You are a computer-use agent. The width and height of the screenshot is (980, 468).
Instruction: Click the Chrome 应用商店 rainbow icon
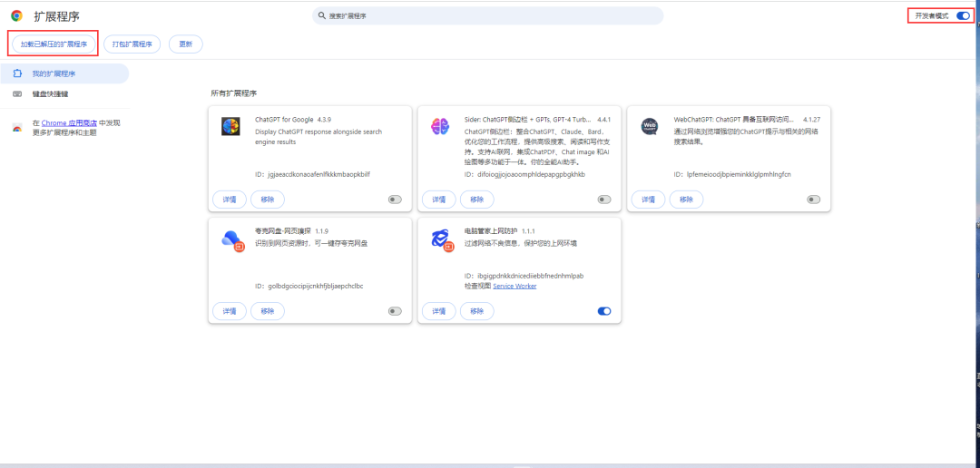[x=17, y=128]
